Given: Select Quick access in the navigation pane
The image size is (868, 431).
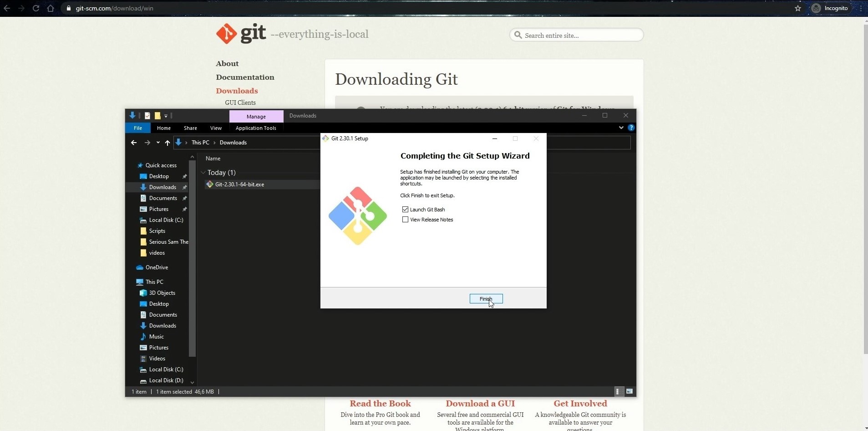Looking at the screenshot, I should 161,165.
